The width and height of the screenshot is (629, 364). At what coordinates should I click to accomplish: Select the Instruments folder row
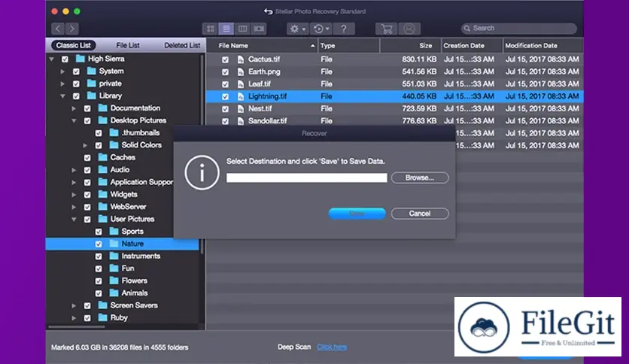click(123, 256)
